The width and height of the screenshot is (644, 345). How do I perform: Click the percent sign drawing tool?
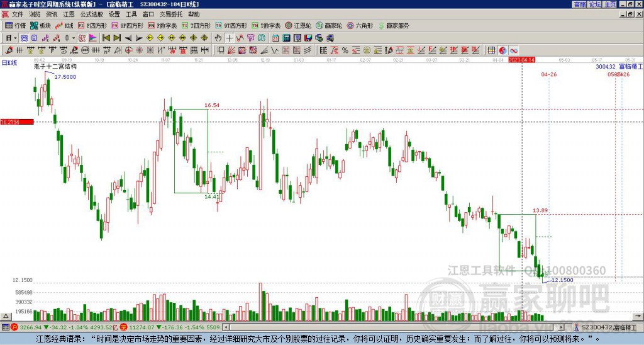pos(345,50)
